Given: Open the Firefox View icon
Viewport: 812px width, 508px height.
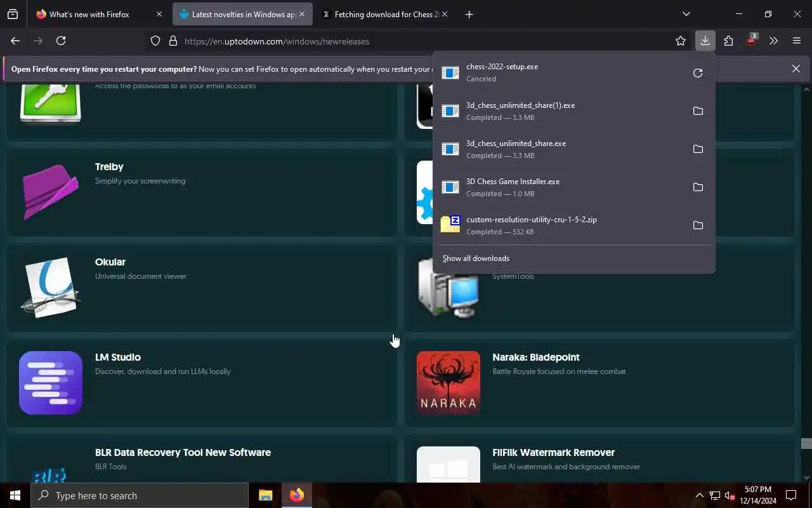Looking at the screenshot, I should click(13, 14).
